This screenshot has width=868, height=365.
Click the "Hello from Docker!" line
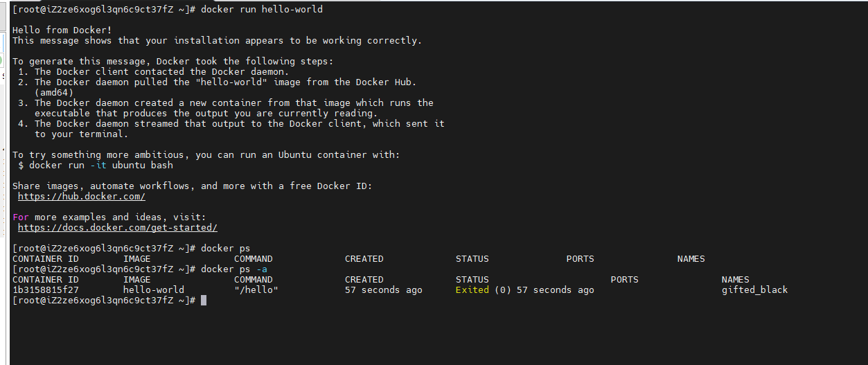coord(62,30)
